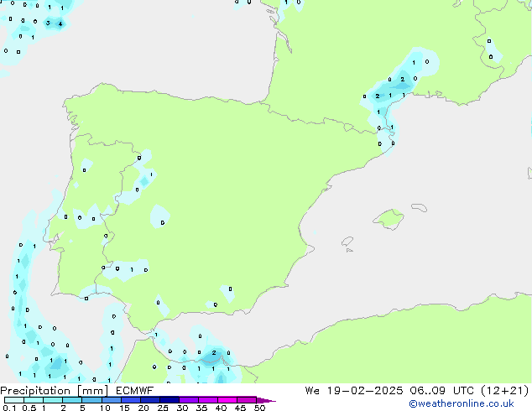Viewport: 532px width, 411px height.
Task: Click the 40–45 mm magenta legend swatch
Action: pyautogui.click(x=227, y=400)
